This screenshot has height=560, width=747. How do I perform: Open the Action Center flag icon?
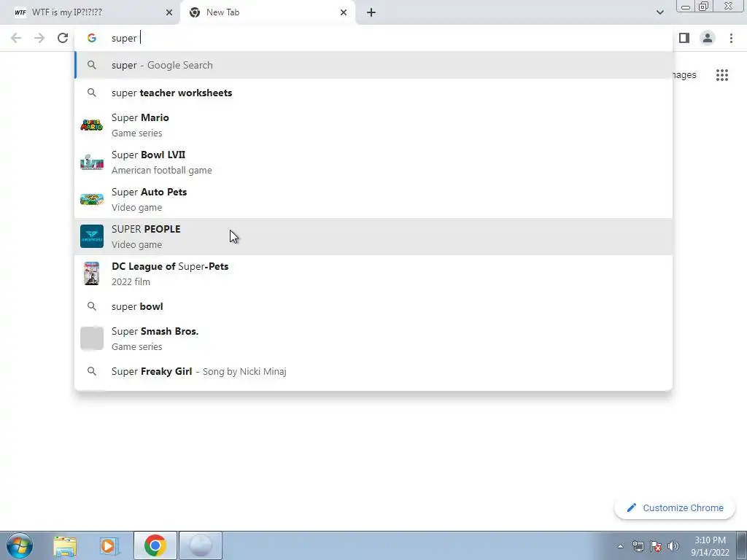(656, 546)
